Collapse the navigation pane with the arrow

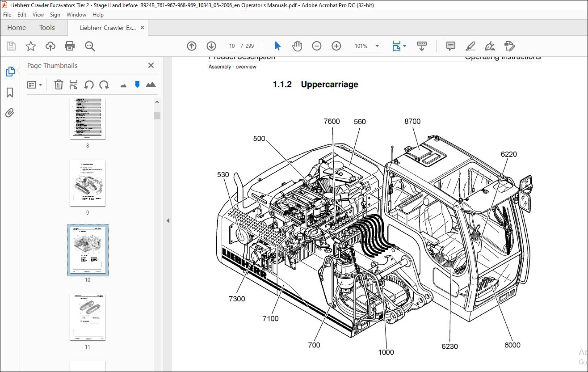168,221
